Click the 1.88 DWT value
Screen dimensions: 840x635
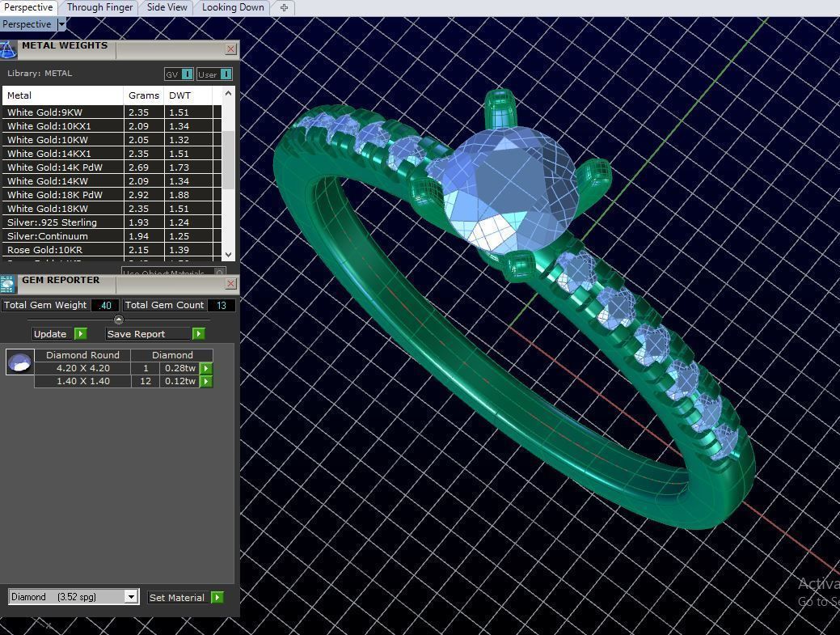point(179,195)
